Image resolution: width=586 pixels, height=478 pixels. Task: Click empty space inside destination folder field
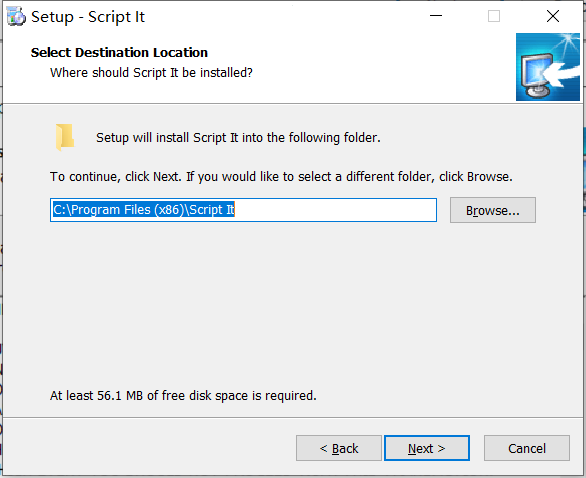click(335, 210)
